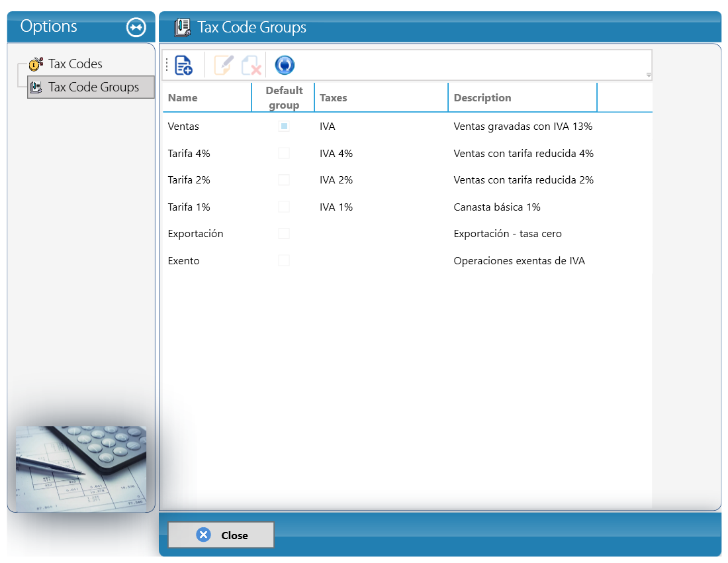The height and width of the screenshot is (563, 728).
Task: Click the toolbar drag handle grip
Action: [167, 65]
